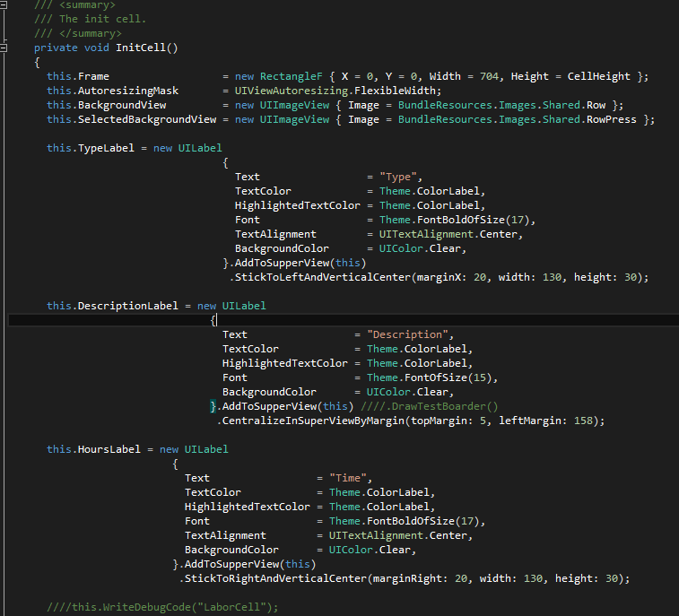Click the 'void' return type keyword
The width and height of the screenshot is (679, 616).
(97, 48)
